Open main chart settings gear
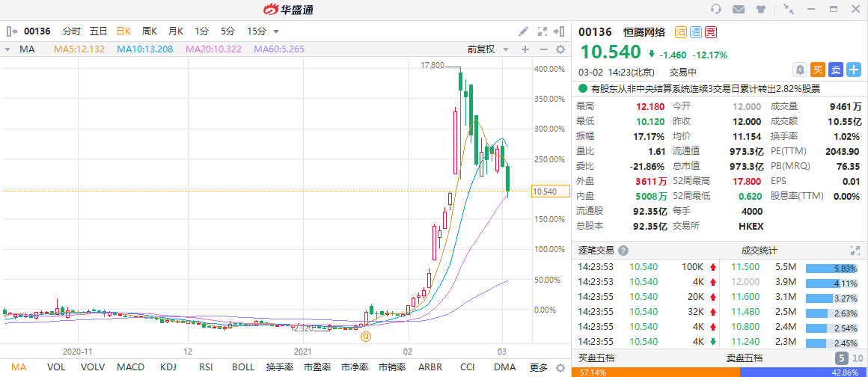This screenshot has width=868, height=377. point(560,49)
